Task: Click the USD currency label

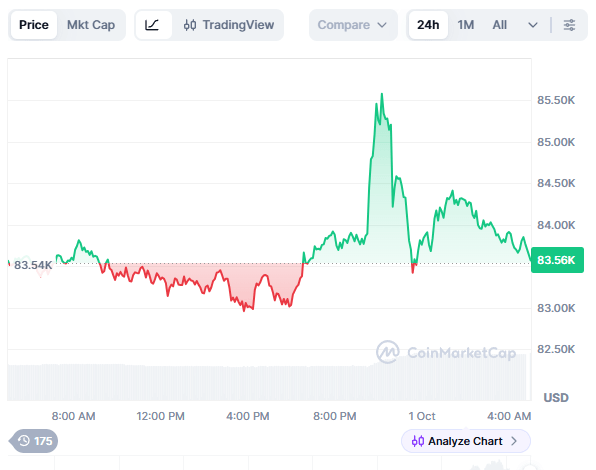Action: (x=556, y=397)
